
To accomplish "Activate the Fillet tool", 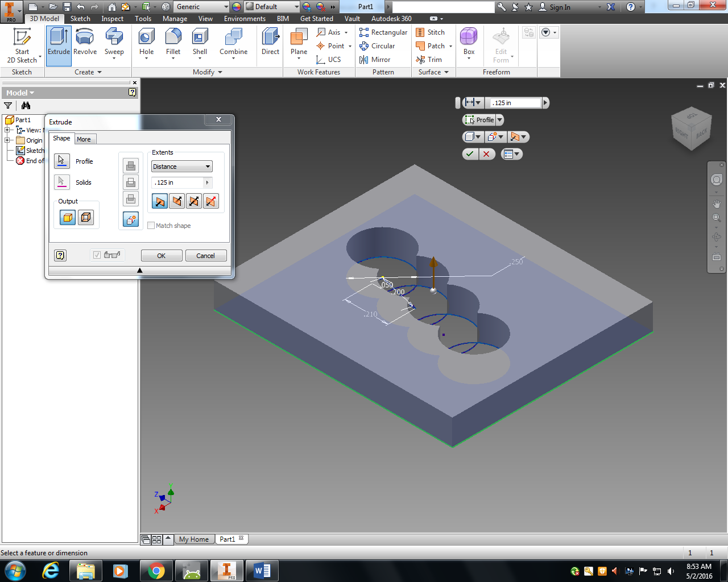I will [173, 43].
